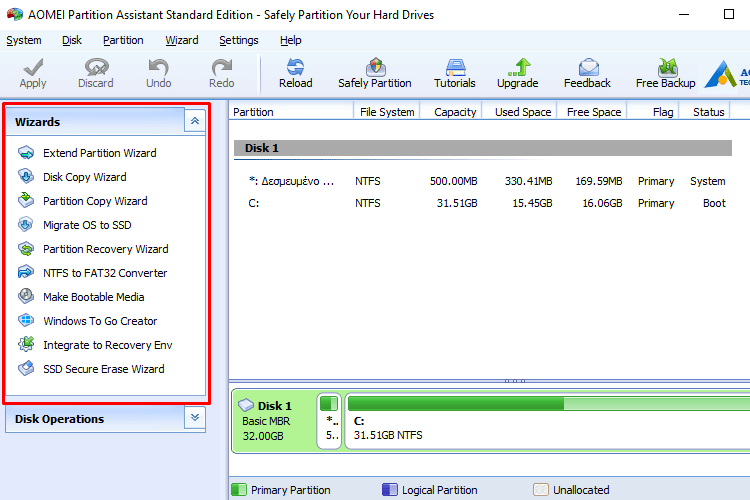Open the Safely Partition shield icon
The image size is (750, 500).
pos(375,67)
